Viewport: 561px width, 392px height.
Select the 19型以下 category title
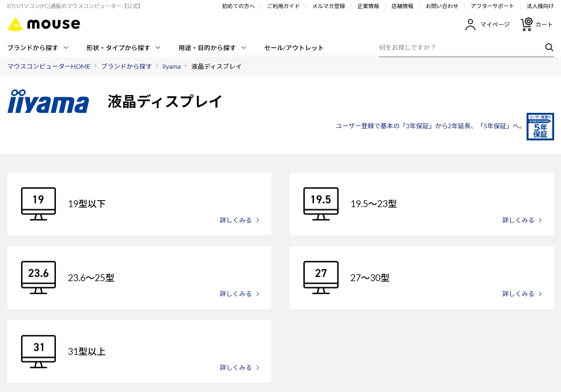pos(87,204)
